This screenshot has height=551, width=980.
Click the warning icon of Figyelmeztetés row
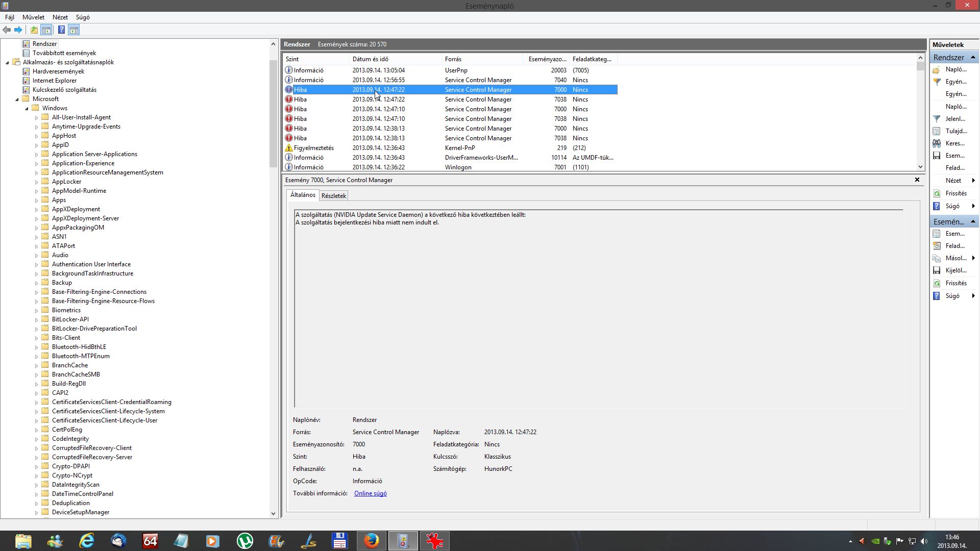288,148
